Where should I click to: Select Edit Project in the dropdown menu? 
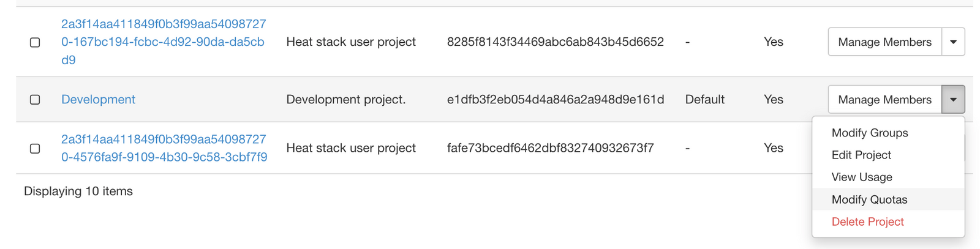(861, 155)
